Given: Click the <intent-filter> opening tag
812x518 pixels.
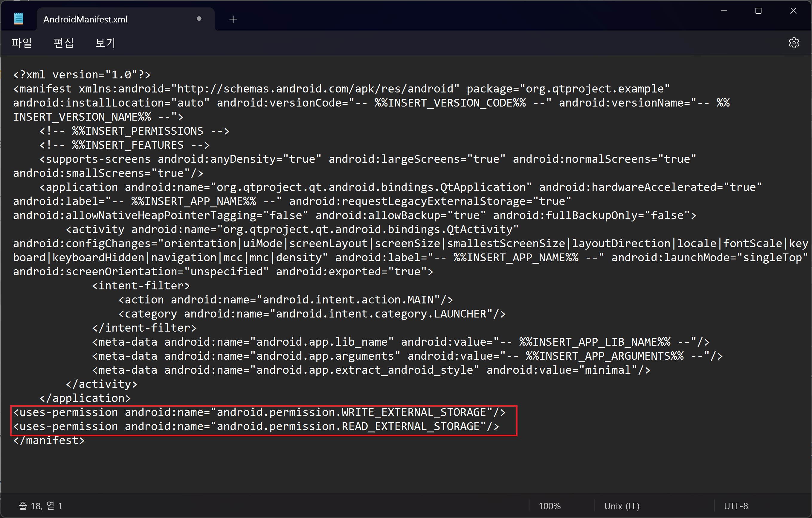Looking at the screenshot, I should tap(141, 286).
